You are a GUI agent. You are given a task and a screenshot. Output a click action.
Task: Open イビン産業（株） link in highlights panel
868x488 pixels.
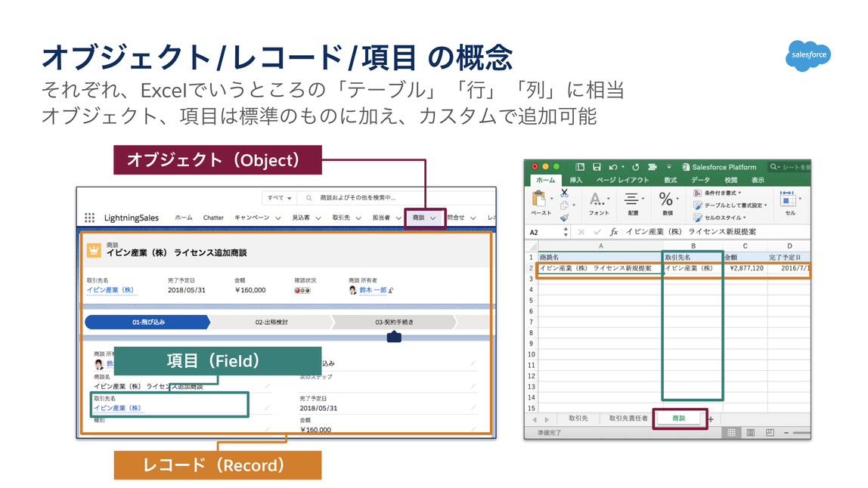click(x=110, y=290)
